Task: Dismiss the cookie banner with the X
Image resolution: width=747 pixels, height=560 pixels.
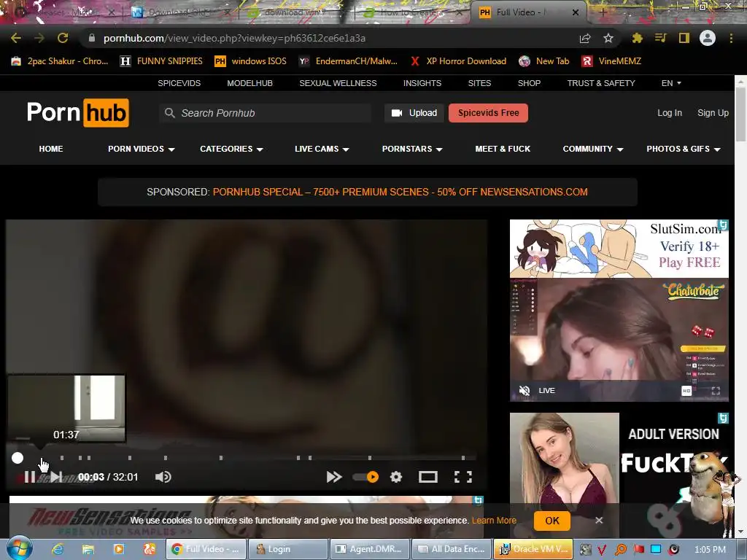Action: coord(599,521)
